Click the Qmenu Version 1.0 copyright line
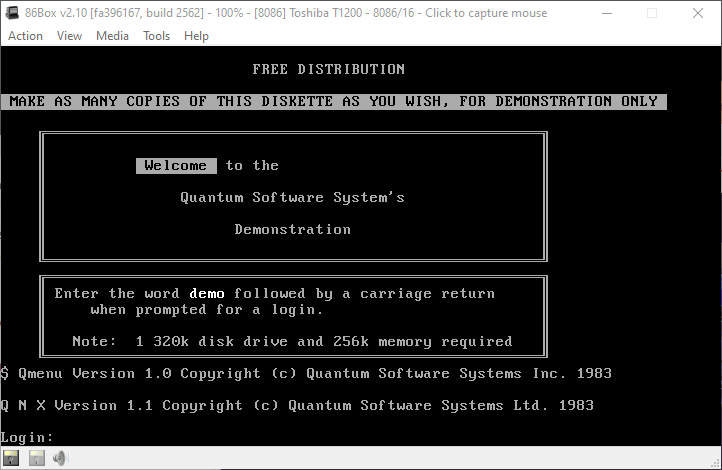Image resolution: width=722 pixels, height=470 pixels. (306, 374)
